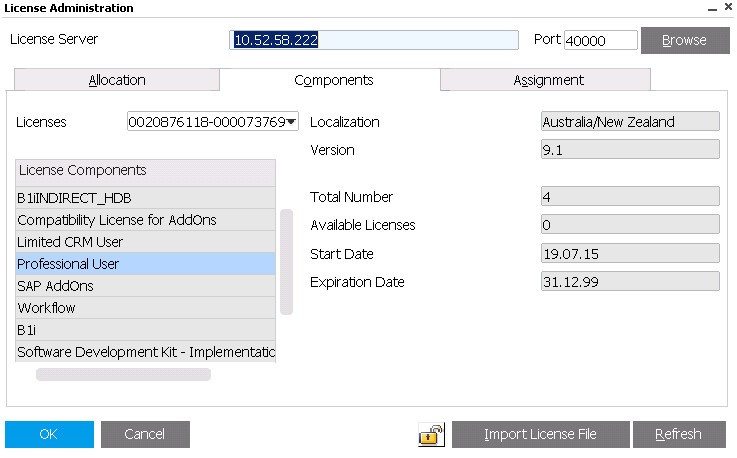Select Software Development Kit component row

click(145, 352)
